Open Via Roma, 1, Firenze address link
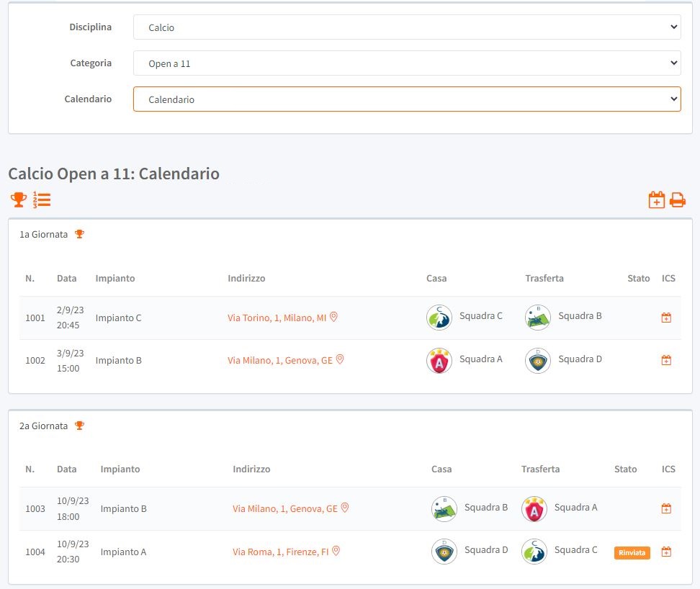The width and height of the screenshot is (700, 589). point(281,552)
